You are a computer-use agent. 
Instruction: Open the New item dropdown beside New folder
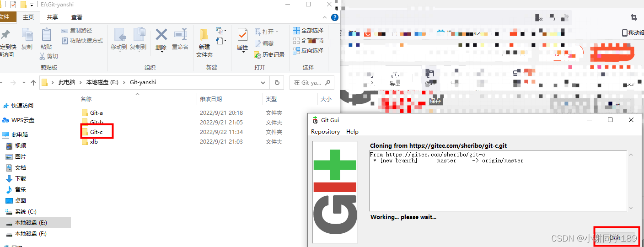point(221,31)
